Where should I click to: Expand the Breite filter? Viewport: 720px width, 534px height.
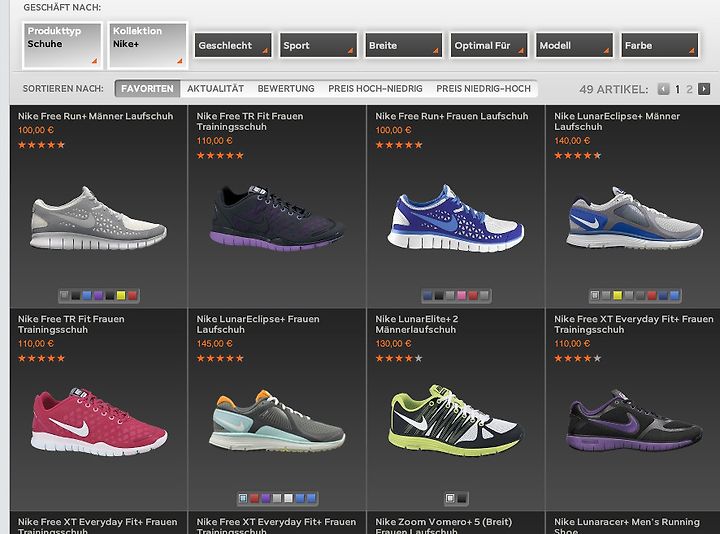(x=404, y=45)
